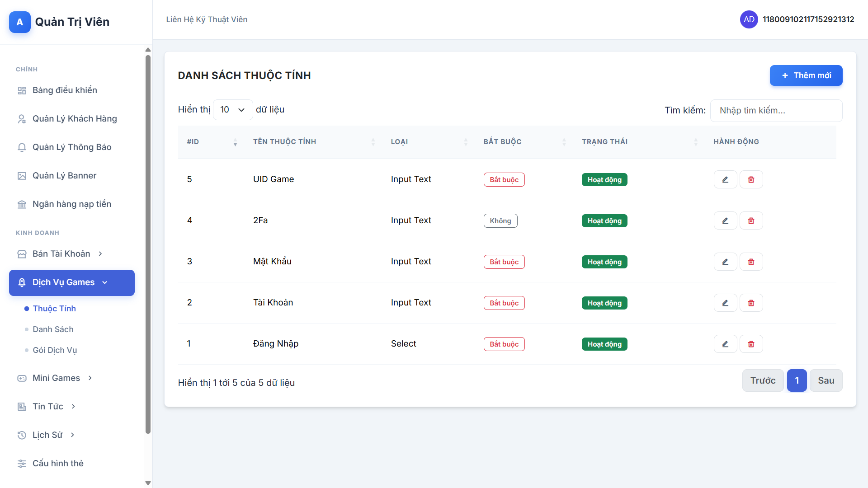Open the rows-per-page dropdown showing 10
This screenshot has width=868, height=488.
click(x=232, y=110)
